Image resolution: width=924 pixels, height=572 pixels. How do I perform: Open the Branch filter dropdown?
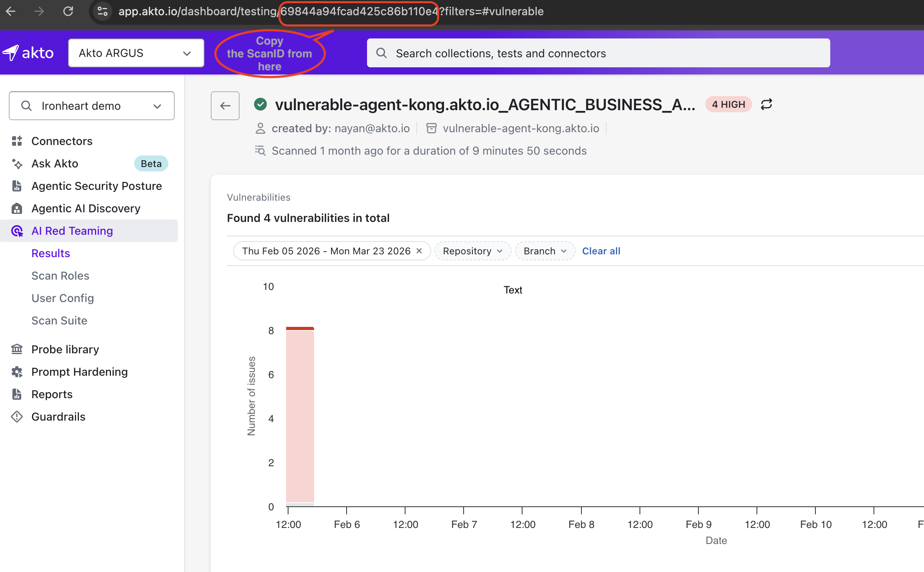coord(545,251)
